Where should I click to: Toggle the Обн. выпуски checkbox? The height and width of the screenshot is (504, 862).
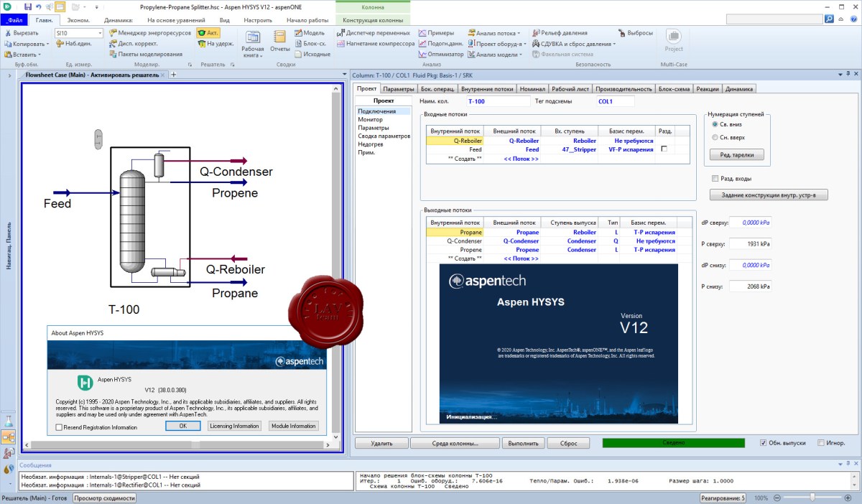tap(763, 443)
